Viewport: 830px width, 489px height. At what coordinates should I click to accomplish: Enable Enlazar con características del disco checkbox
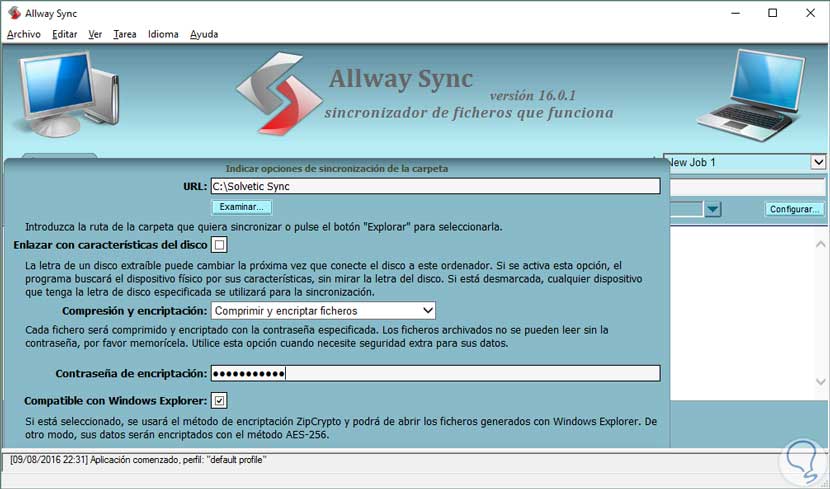coord(219,245)
